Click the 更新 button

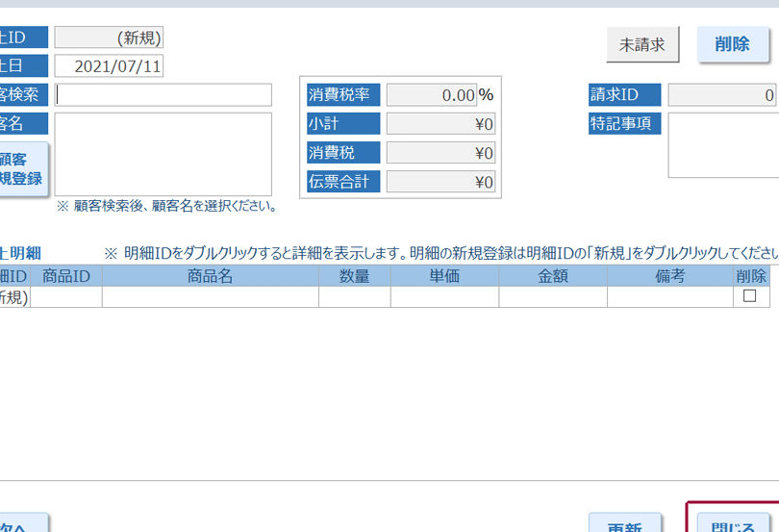[x=624, y=524]
